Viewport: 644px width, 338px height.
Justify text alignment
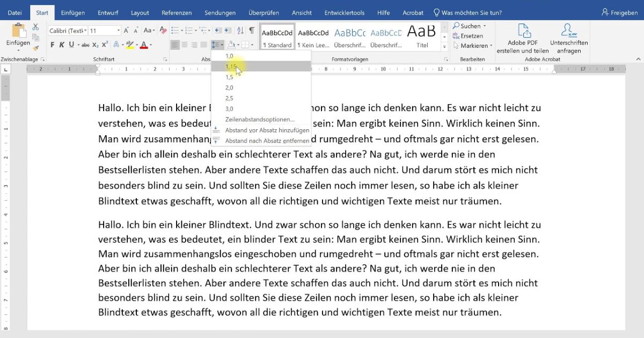204,45
